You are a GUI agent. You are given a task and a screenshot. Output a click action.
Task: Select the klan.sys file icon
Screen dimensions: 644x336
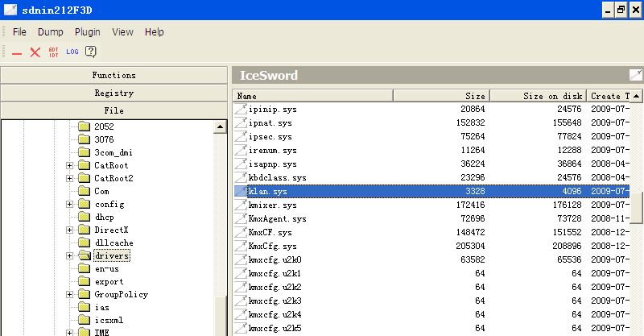coord(240,192)
